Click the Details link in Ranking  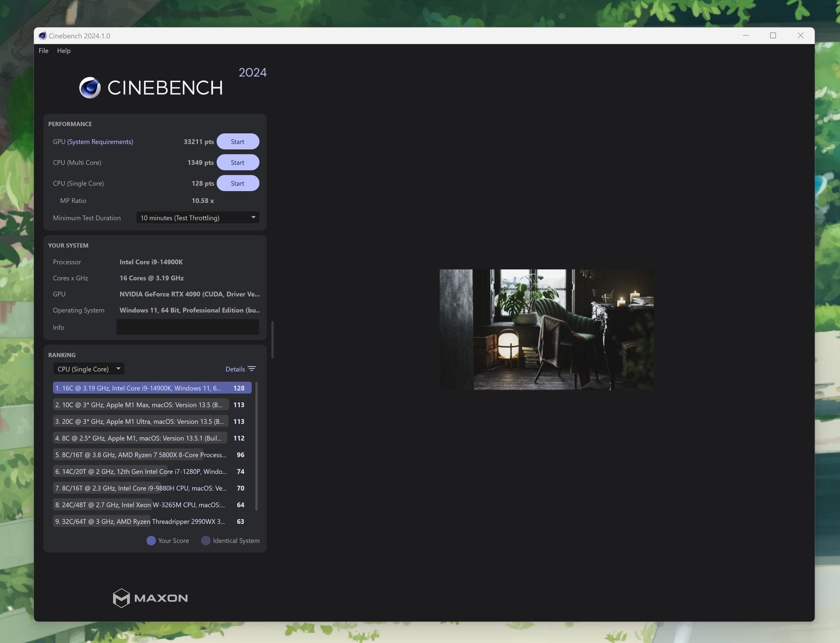click(x=235, y=369)
